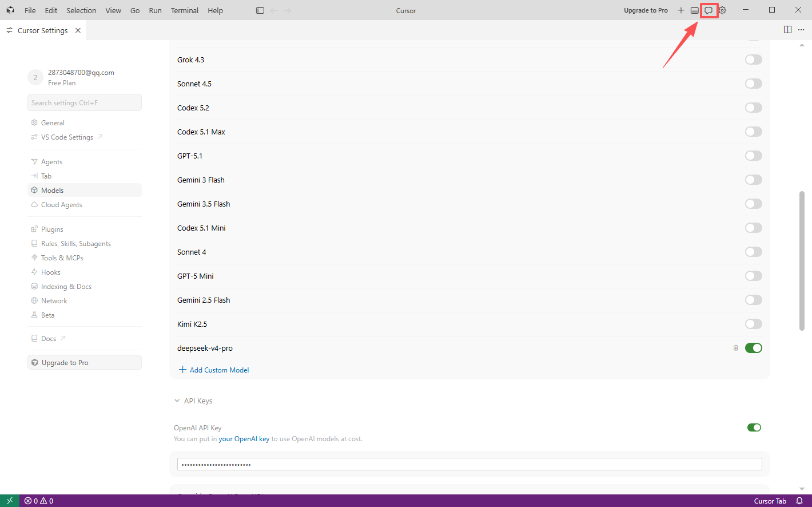812x507 pixels.
Task: Open the Run menu
Action: click(155, 10)
